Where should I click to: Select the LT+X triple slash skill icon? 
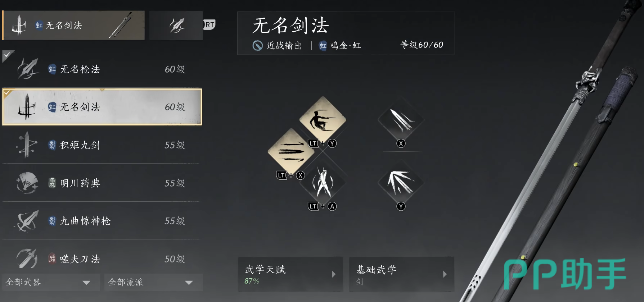click(291, 151)
